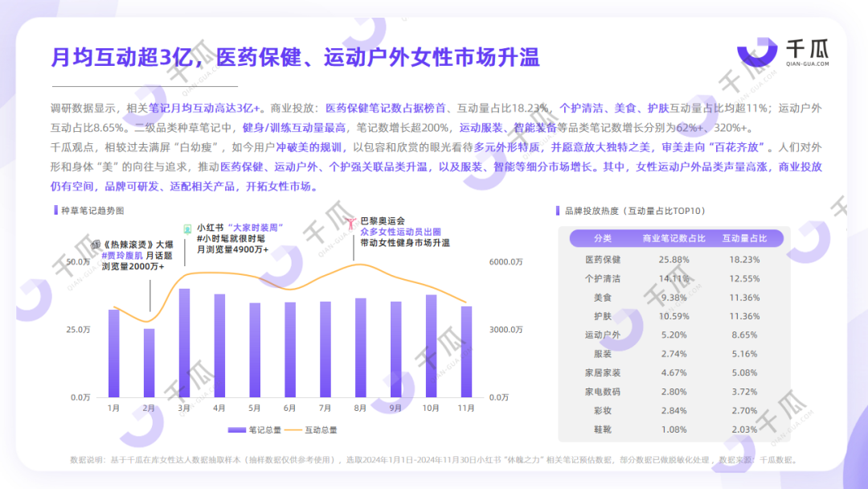Click the film icon beside 《热辣滚烫》大爆

pyautogui.click(x=96, y=244)
